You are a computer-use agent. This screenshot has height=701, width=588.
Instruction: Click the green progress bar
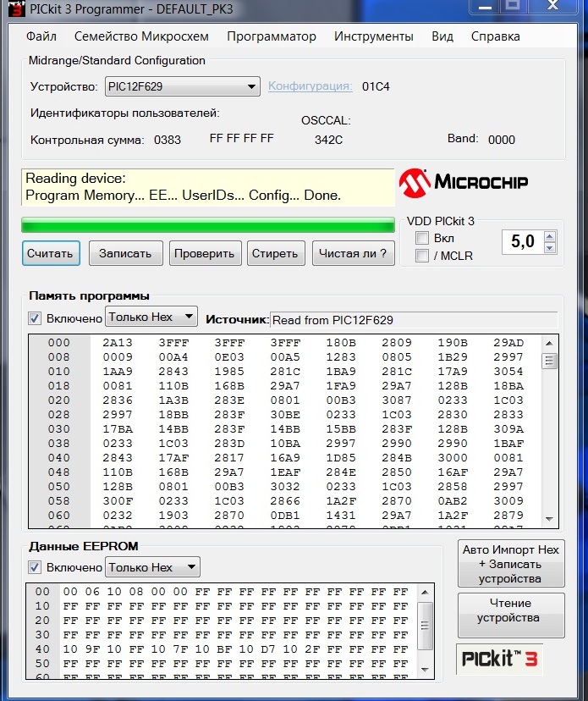point(208,225)
